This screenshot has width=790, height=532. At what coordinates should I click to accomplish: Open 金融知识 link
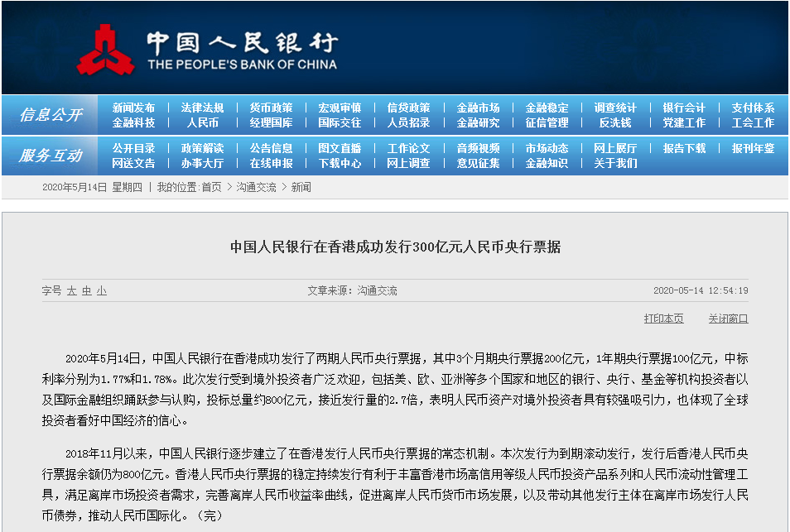(547, 164)
